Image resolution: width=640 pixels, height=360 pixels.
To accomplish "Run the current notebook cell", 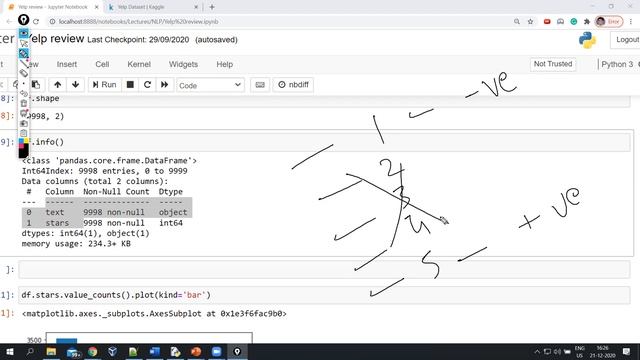I will [104, 84].
